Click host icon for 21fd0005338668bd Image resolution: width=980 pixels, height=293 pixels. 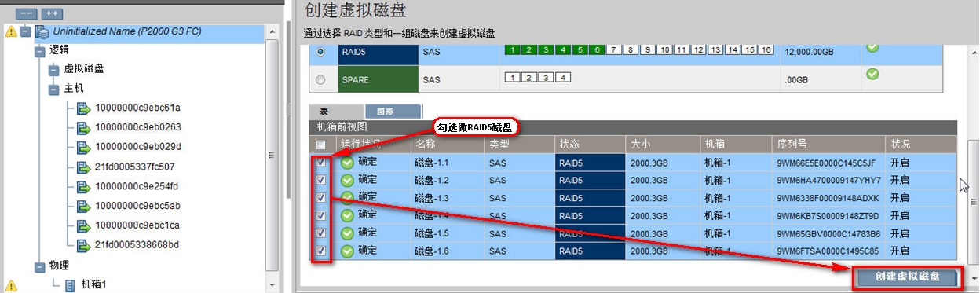click(83, 245)
